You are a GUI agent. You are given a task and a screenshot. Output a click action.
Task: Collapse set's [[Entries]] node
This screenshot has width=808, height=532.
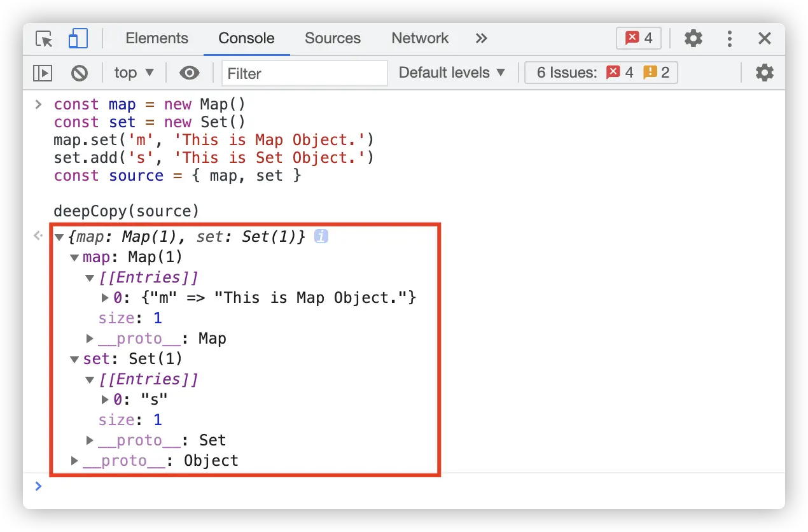pyautogui.click(x=90, y=380)
